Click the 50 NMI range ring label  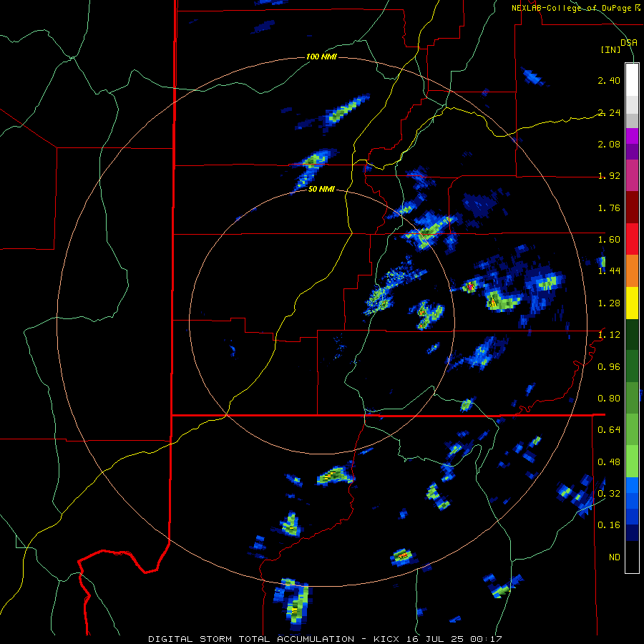pyautogui.click(x=321, y=189)
